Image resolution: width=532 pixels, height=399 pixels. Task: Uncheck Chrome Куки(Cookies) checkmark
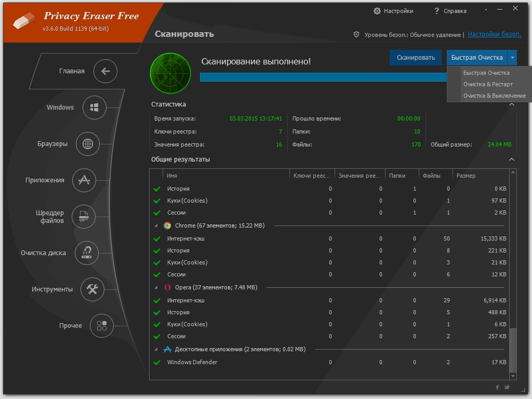pyautogui.click(x=157, y=262)
